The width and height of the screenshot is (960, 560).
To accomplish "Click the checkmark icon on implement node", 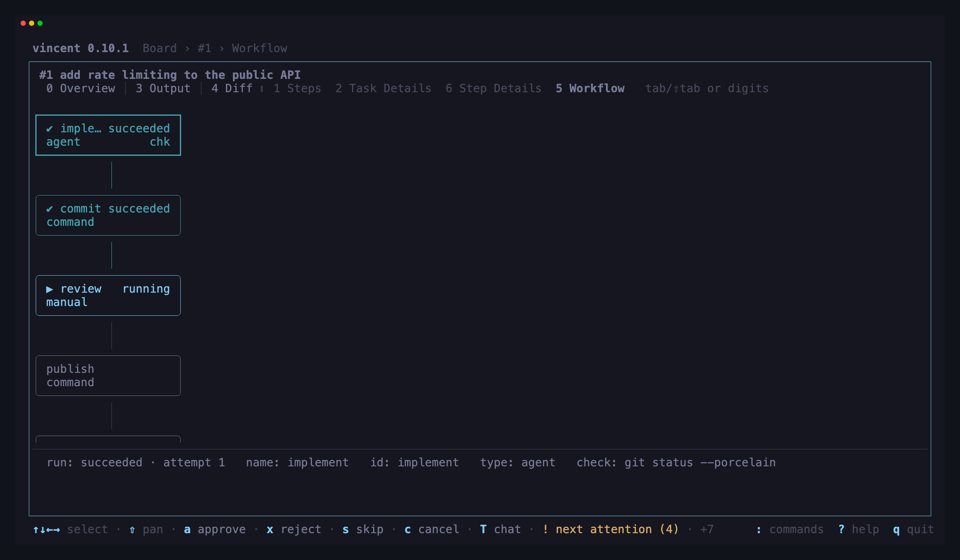I will point(50,129).
